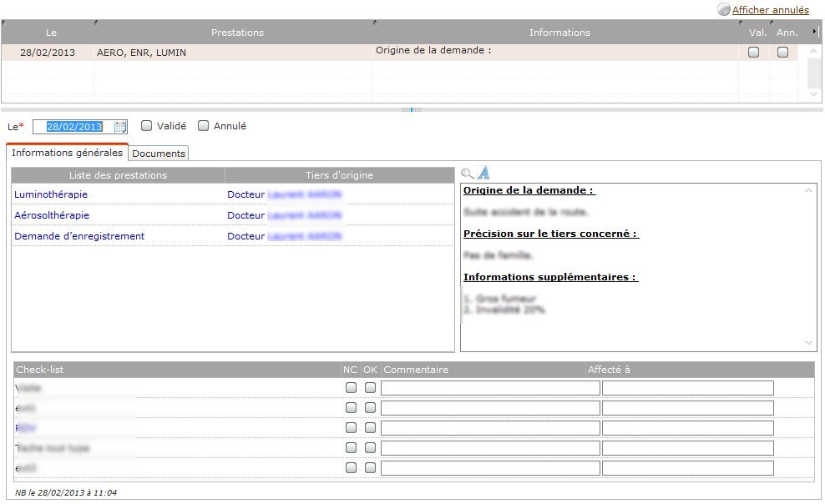This screenshot has height=504, width=825.
Task: Click scroll-up arrow of top table scrollbar
Action: coord(814,50)
